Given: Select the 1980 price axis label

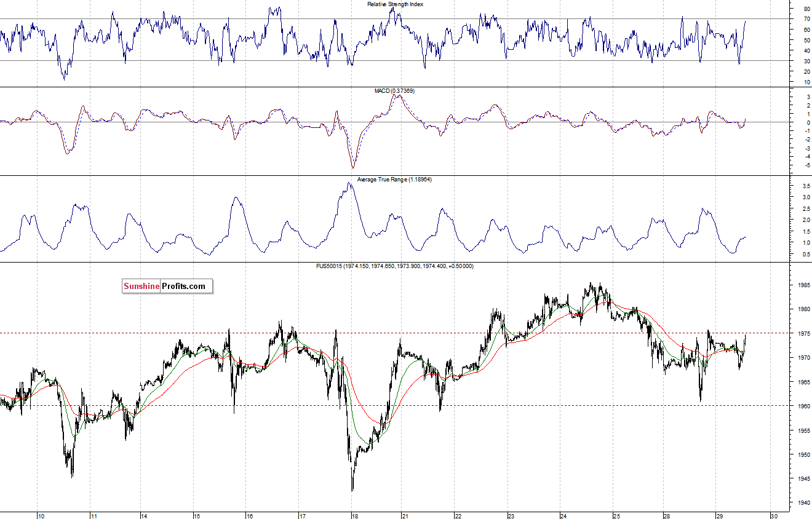Looking at the screenshot, I should tap(803, 309).
